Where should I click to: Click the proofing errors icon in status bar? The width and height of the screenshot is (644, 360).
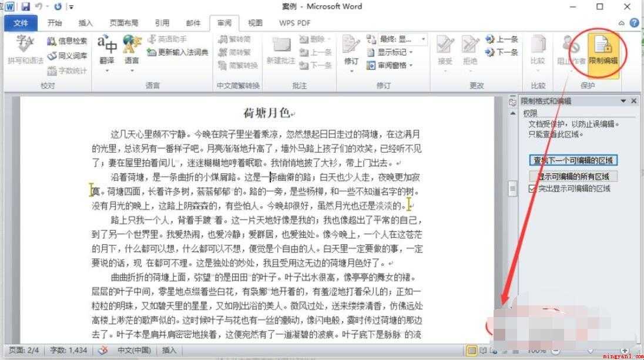103,350
